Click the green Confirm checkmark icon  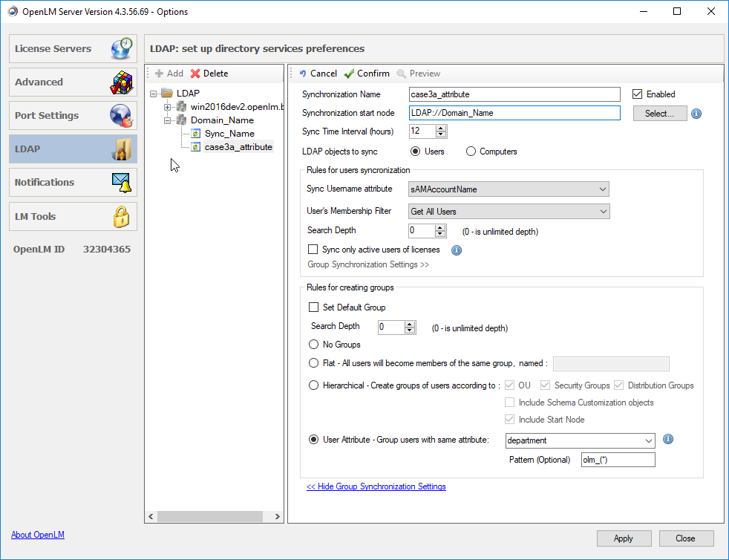349,74
